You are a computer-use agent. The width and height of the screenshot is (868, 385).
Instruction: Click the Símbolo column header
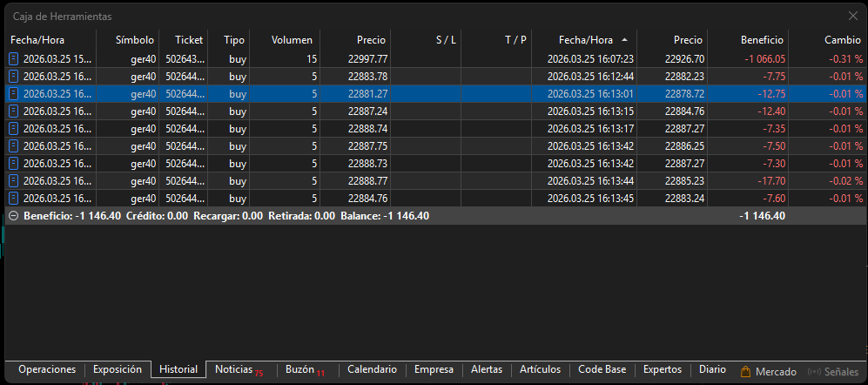[x=135, y=40]
